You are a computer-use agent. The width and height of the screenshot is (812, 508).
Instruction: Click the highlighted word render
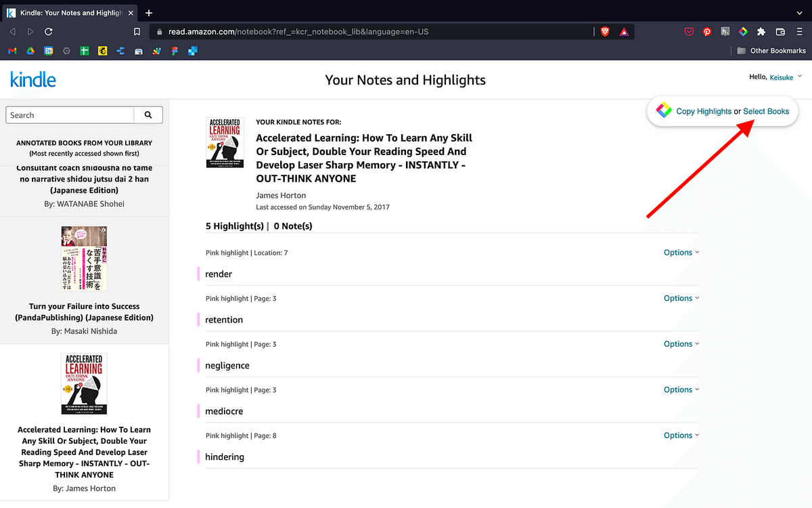point(219,274)
